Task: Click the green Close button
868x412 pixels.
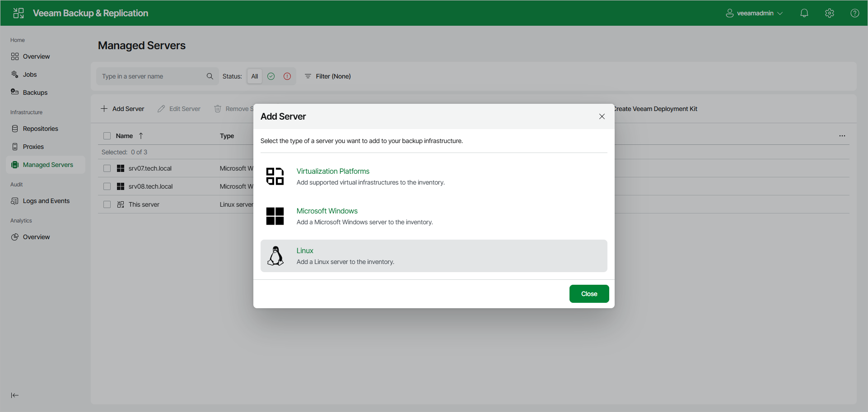Action: click(x=589, y=294)
